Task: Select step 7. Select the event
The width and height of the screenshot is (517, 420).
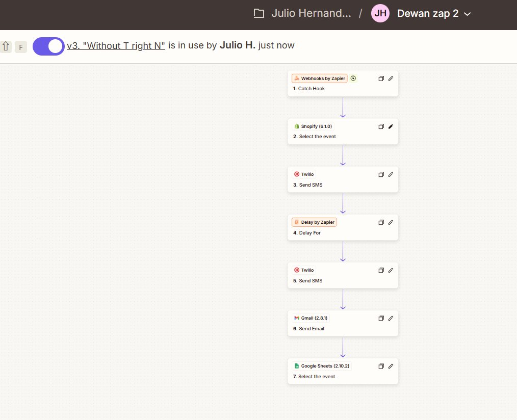Action: pyautogui.click(x=343, y=371)
